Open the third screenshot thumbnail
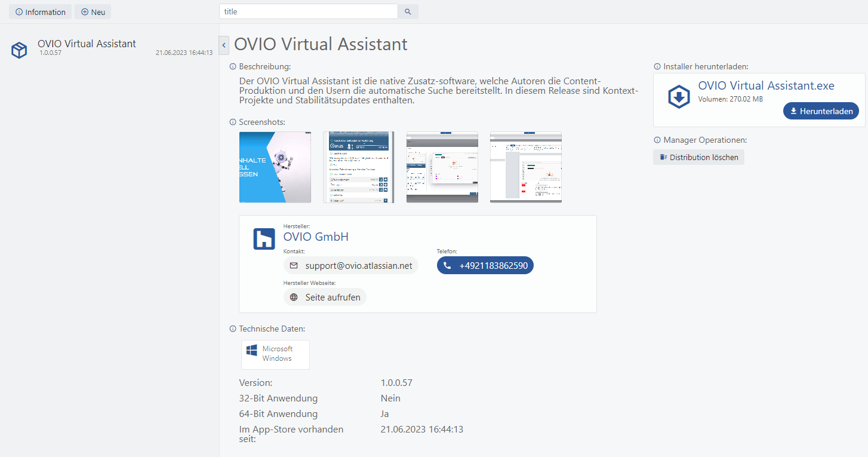The height and width of the screenshot is (457, 868). click(442, 167)
